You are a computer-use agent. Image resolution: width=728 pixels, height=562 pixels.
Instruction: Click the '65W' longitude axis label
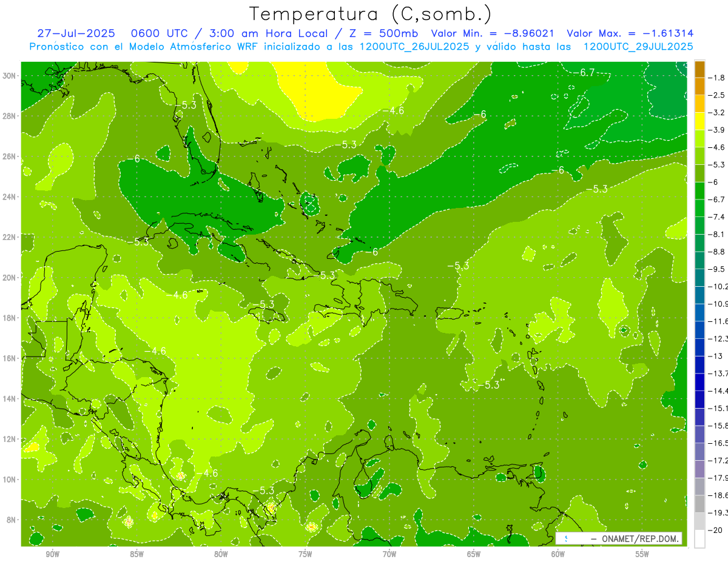point(474,554)
